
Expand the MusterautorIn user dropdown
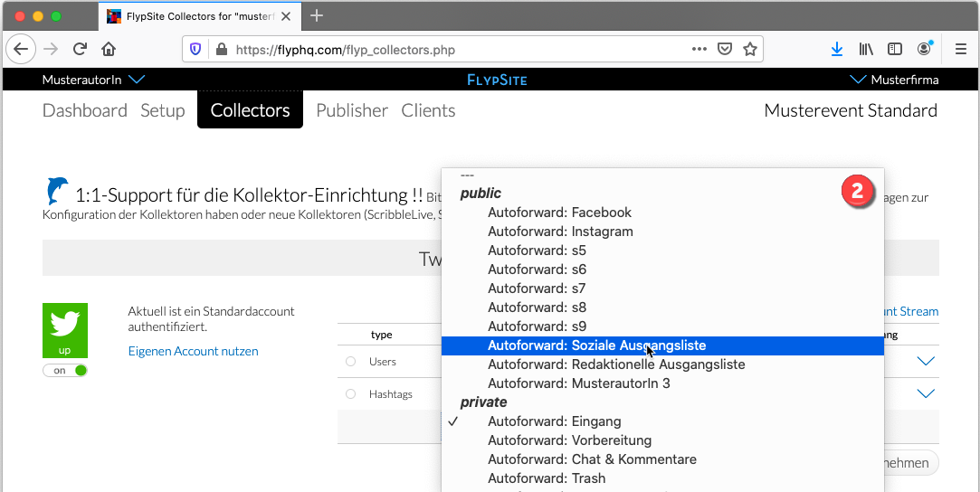tap(137, 80)
